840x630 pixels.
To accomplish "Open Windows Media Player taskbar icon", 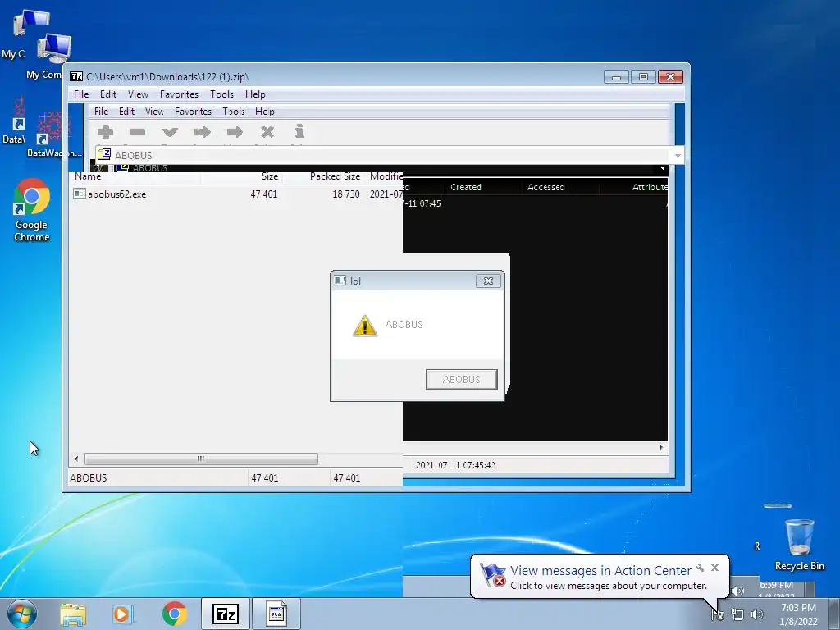I will 122,614.
